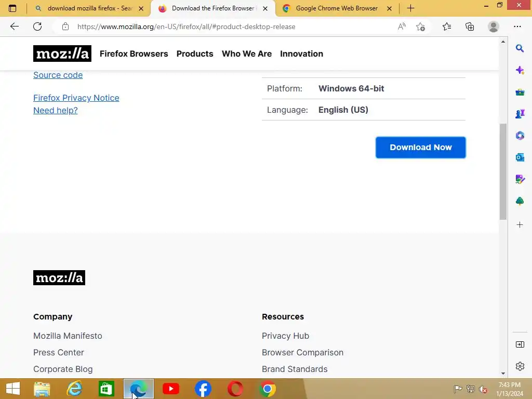Open the Windows Start button
532x399 pixels.
click(13, 389)
